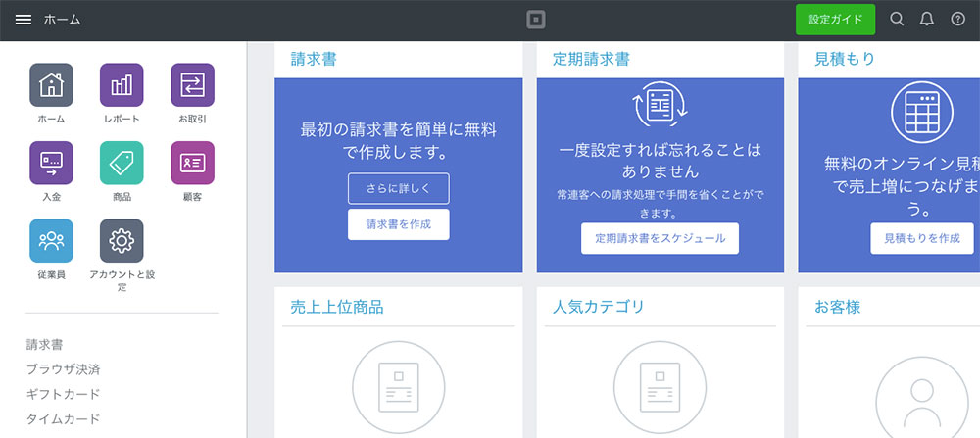This screenshot has height=438, width=980.
Task: Open ギフトカード in the sidebar
Action: tap(63, 394)
